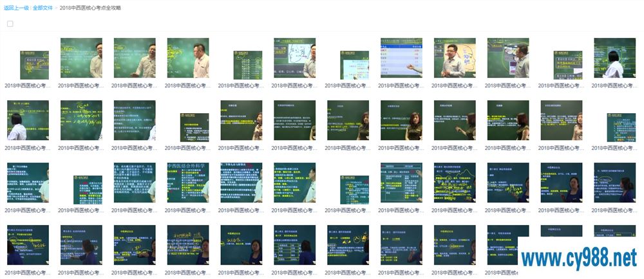This screenshot has height=279, width=644.
Task: Click the 2018中西医核心考点全攻略 folder name in breadcrumb
Action: [90, 8]
